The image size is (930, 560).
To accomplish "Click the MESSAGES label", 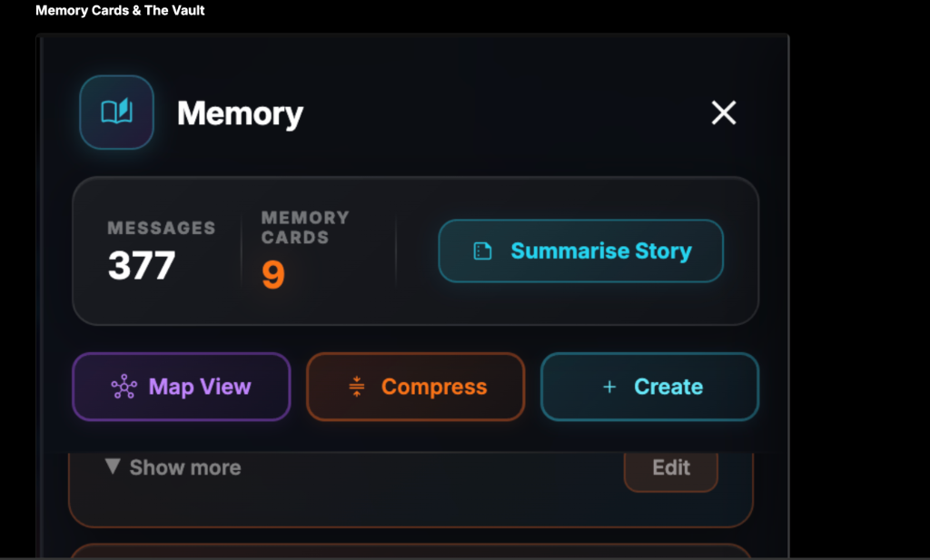I will click(162, 228).
